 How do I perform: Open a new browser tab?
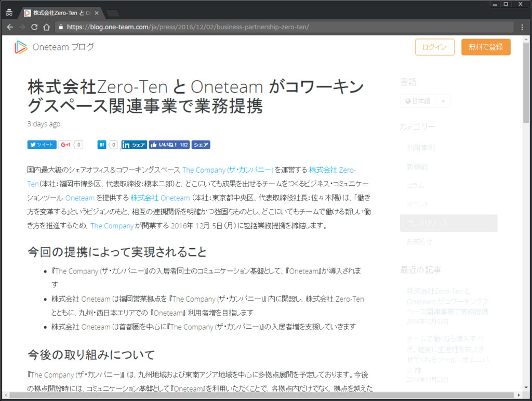[113, 13]
